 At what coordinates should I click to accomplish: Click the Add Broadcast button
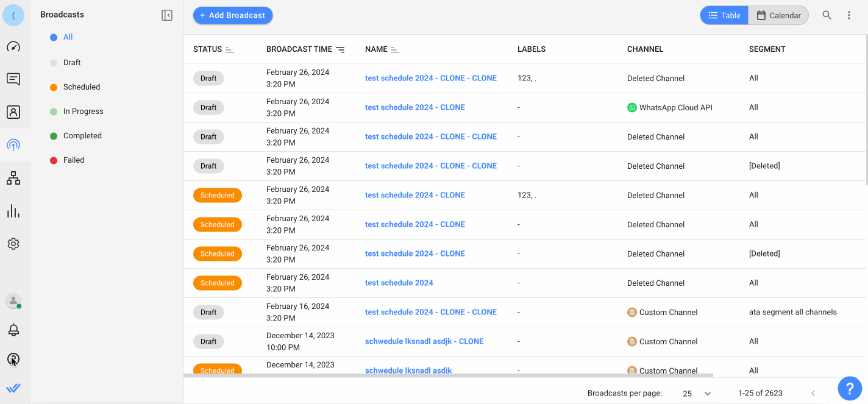tap(233, 15)
